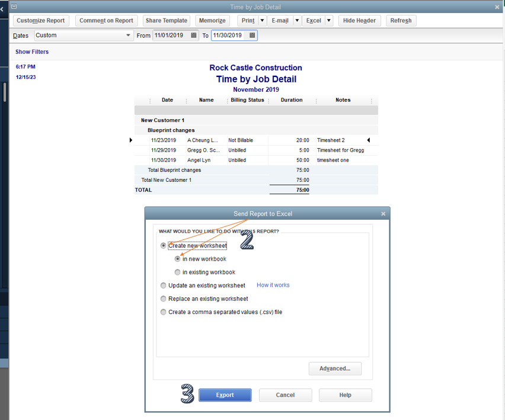Click the Print button

(248, 21)
